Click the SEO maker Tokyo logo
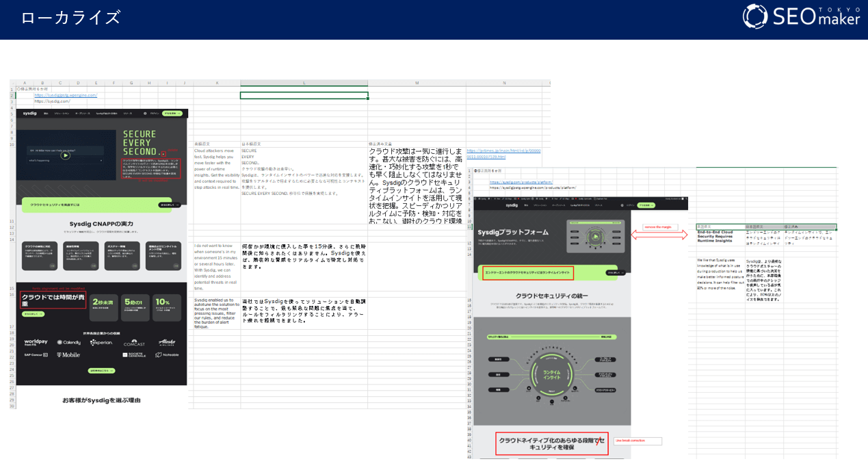868x468 pixels. [801, 16]
